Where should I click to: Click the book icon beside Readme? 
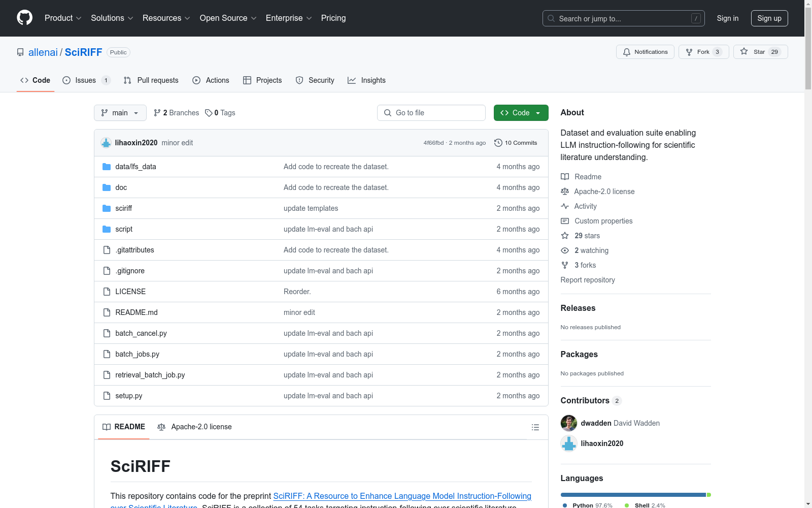(x=565, y=177)
